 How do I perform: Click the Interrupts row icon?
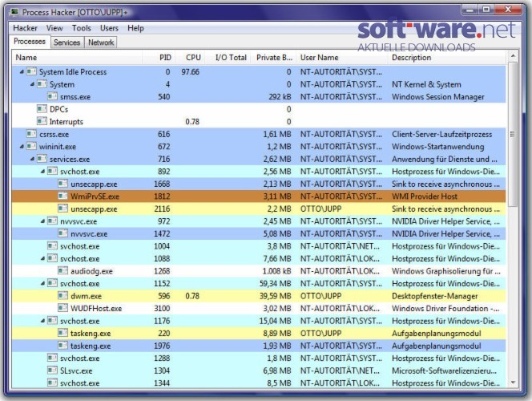coord(42,121)
